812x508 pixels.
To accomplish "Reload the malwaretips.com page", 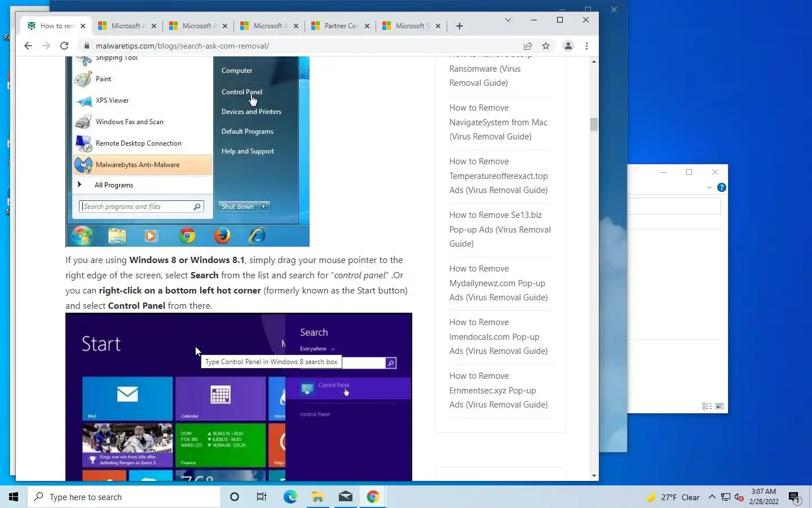I will pos(64,46).
